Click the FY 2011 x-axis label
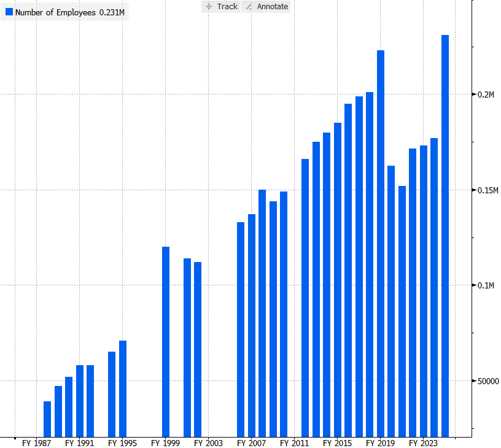Viewport: 501px width, 448px height. (294, 442)
